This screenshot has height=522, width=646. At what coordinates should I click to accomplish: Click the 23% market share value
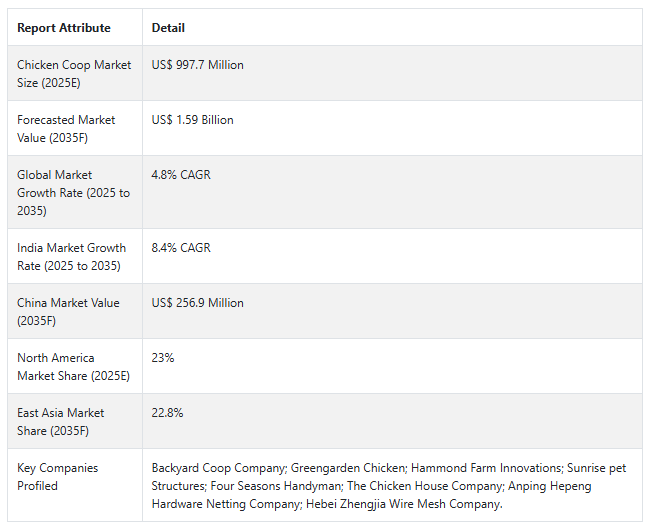(x=163, y=358)
